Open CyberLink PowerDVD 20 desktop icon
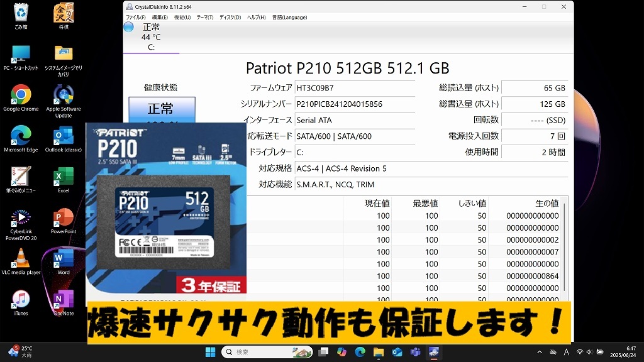 click(21, 224)
